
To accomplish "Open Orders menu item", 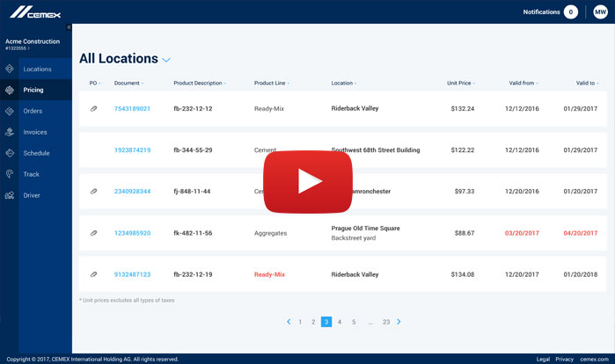I will coord(33,112).
